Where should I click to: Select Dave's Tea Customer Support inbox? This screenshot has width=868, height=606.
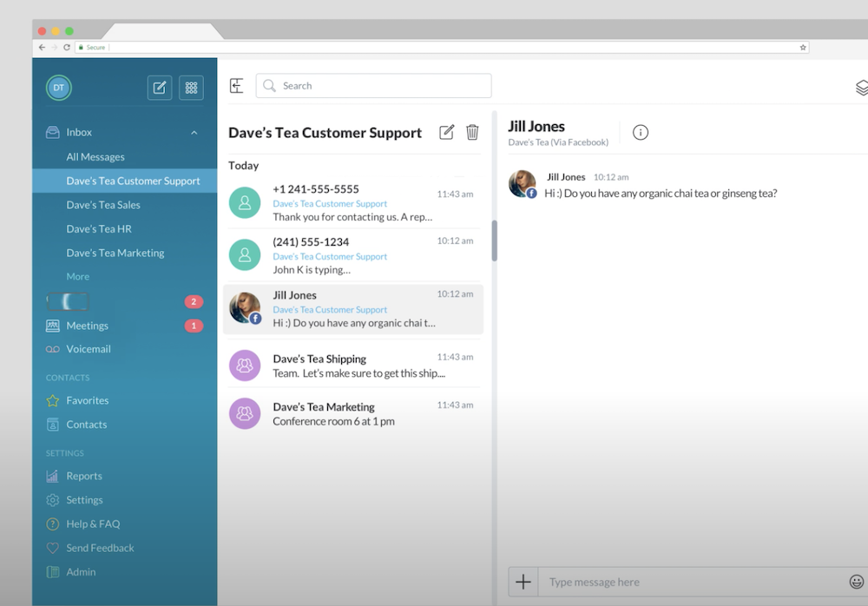coord(124,181)
